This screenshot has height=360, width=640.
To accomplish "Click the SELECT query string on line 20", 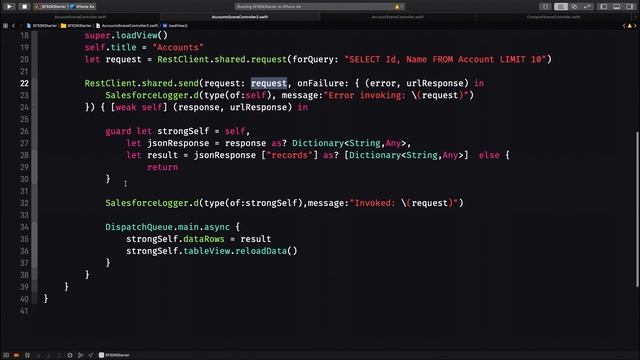I will [445, 59].
